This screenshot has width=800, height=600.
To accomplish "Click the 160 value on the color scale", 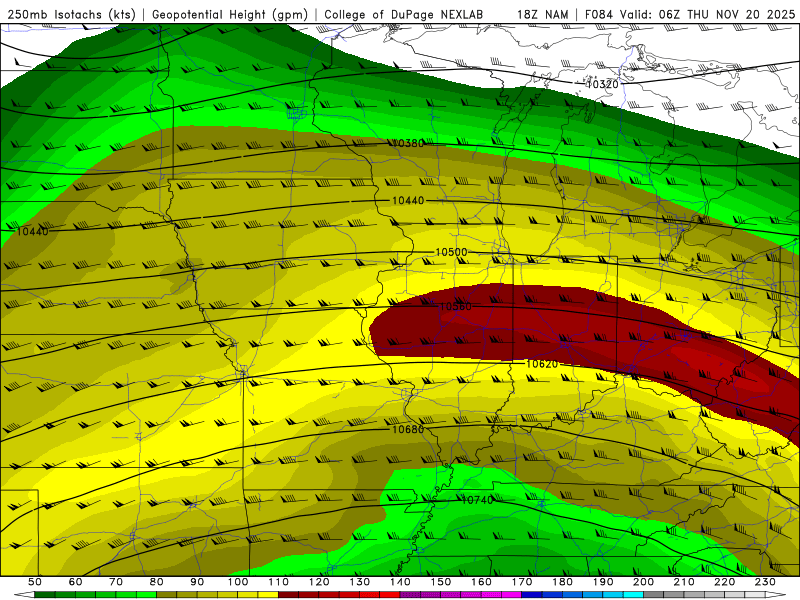I will click(482, 582).
